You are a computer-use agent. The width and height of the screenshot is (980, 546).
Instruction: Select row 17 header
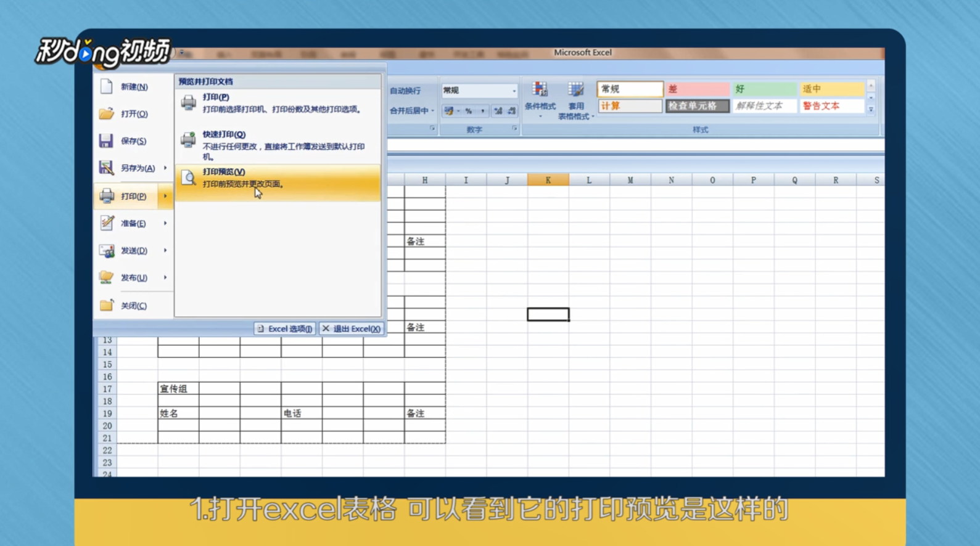point(107,389)
